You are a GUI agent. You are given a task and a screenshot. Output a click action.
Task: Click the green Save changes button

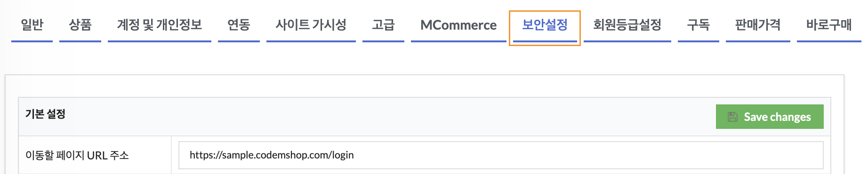770,117
